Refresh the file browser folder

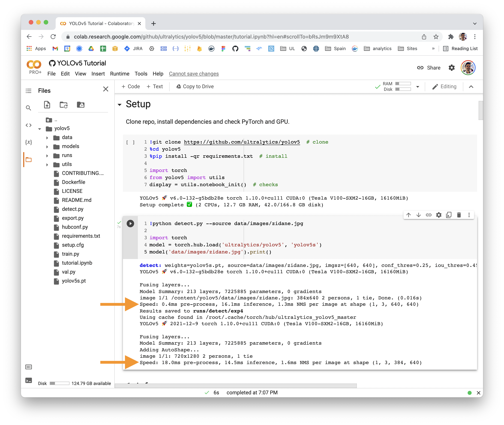click(64, 105)
